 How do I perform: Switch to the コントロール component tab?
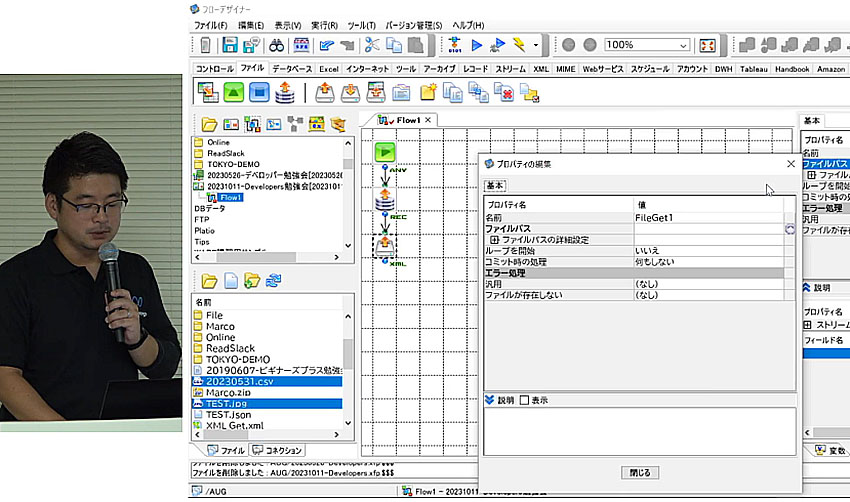click(214, 69)
